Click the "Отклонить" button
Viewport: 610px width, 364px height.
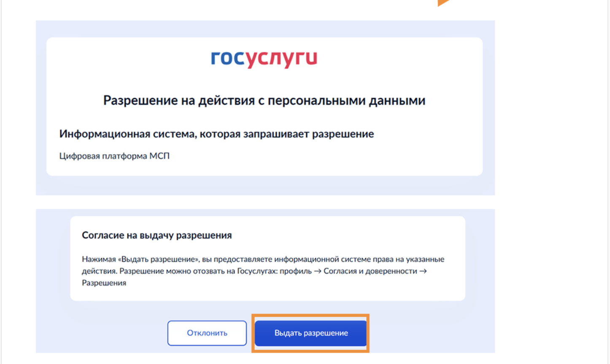(207, 333)
